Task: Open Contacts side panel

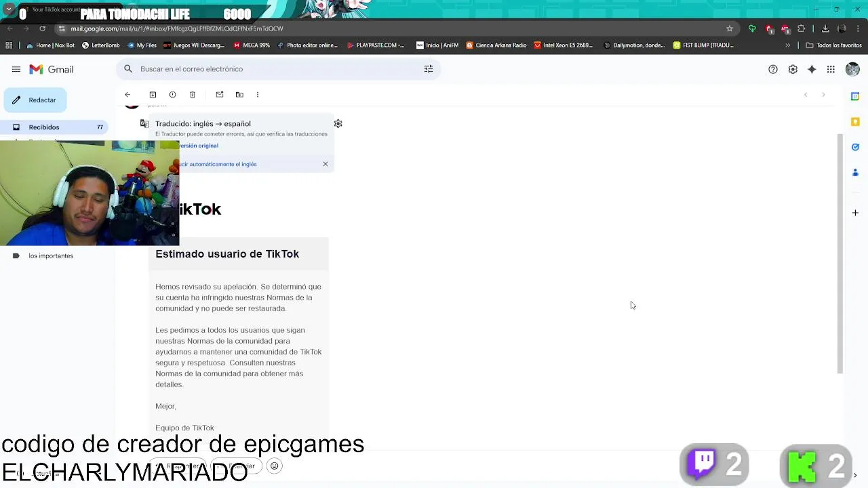Action: coord(855,172)
